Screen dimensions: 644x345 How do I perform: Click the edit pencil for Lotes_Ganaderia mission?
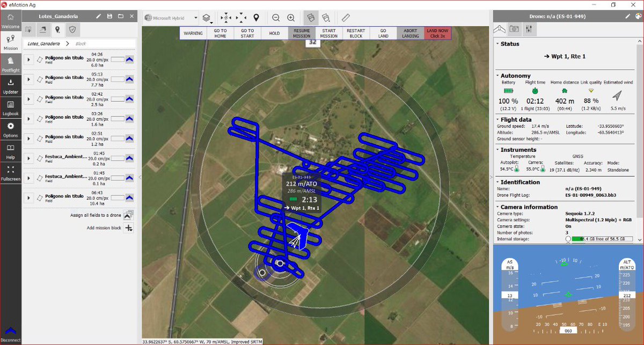point(99,16)
